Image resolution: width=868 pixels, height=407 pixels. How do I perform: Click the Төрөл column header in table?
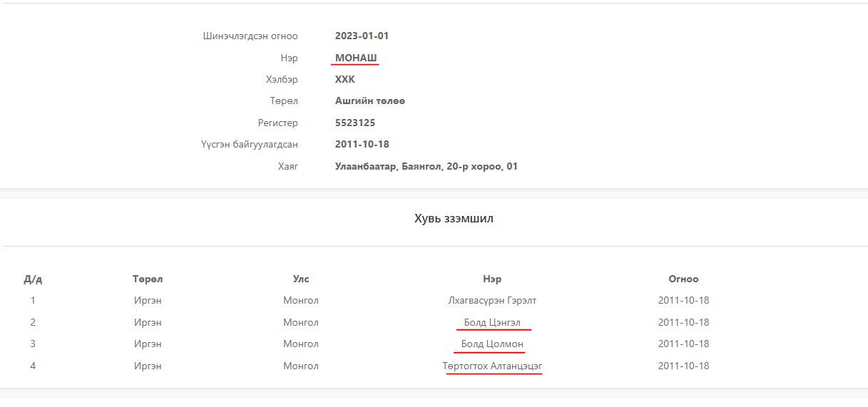click(147, 279)
